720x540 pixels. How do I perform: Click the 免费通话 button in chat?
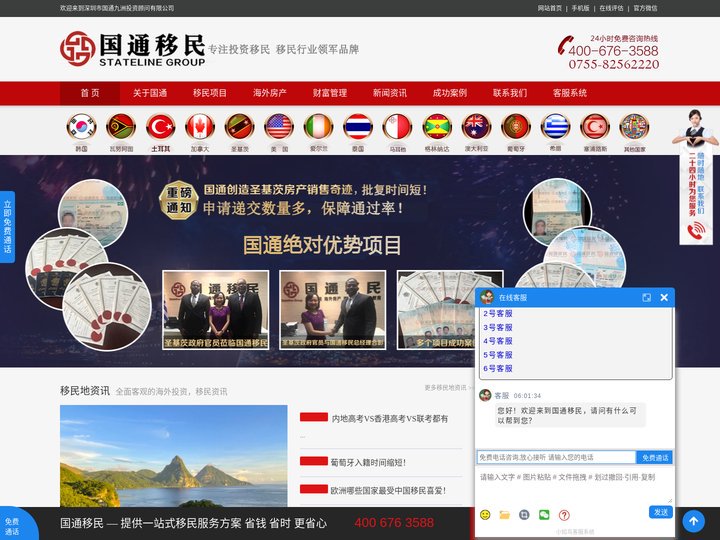click(x=655, y=457)
